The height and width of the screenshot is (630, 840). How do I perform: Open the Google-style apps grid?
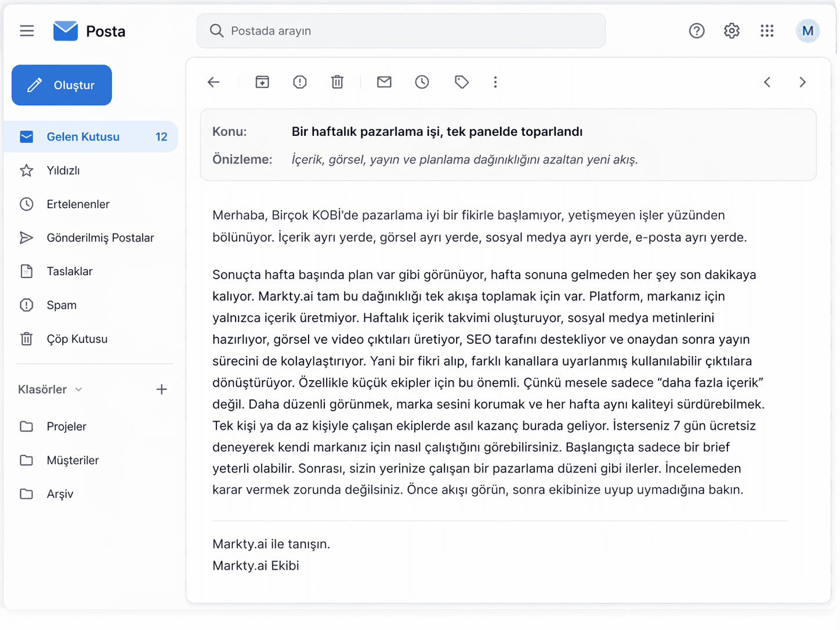click(x=767, y=31)
